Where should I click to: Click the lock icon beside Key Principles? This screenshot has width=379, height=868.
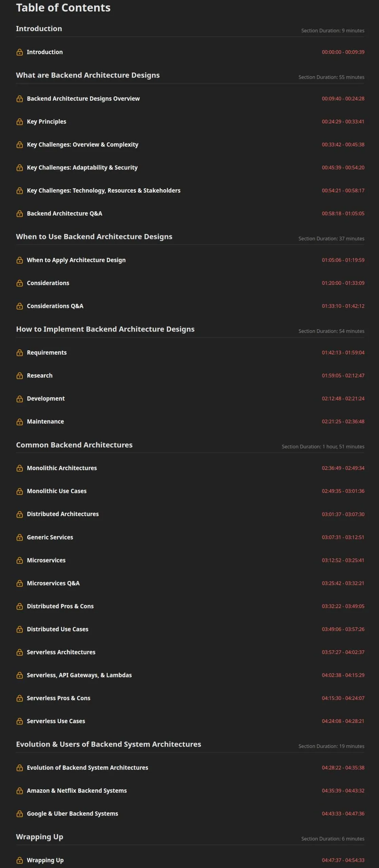[x=20, y=122]
